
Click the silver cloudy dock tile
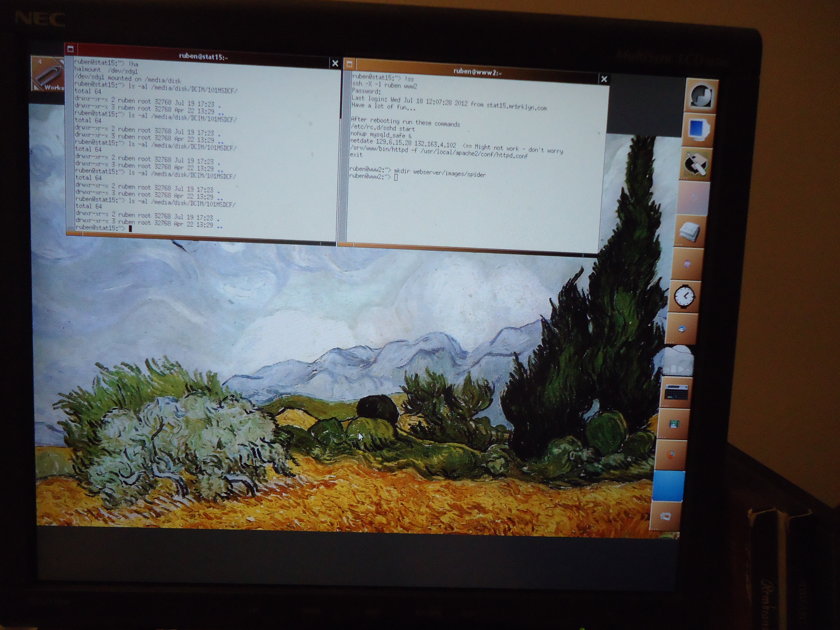coord(679,361)
